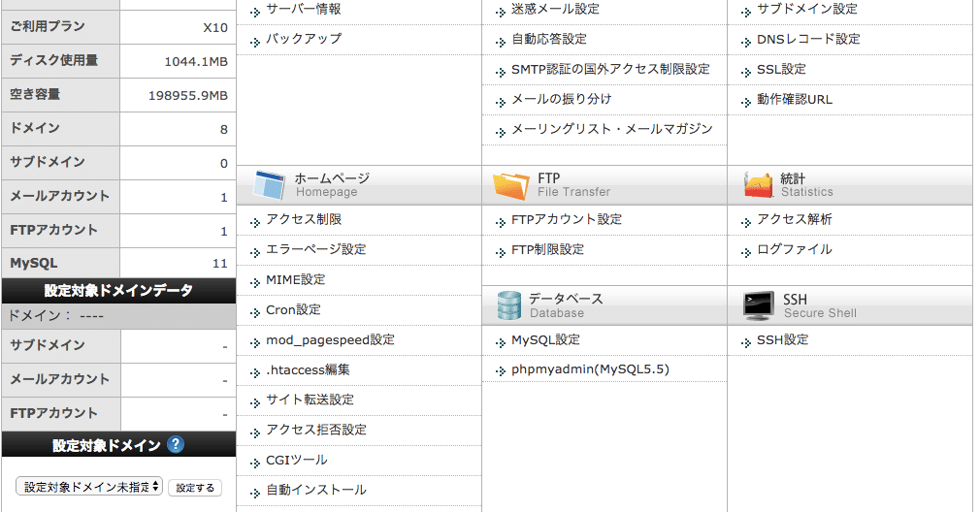Open SSL設定 link
980x512 pixels.
[x=781, y=69]
